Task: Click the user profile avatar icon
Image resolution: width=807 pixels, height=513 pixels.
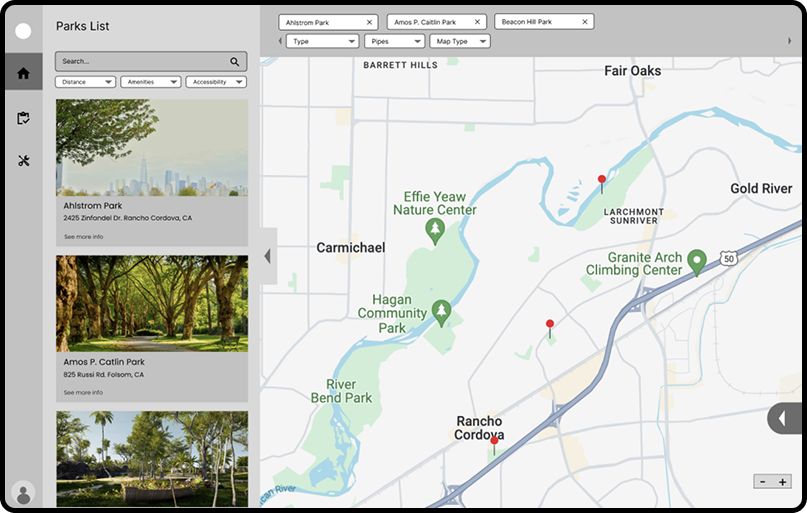Action: 23,493
